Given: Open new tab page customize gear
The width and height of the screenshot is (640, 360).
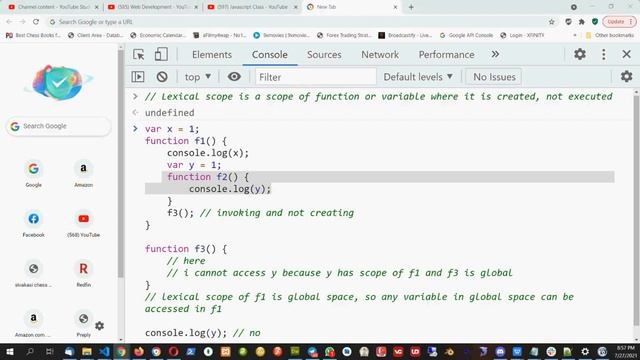Looking at the screenshot, I should coord(100,326).
